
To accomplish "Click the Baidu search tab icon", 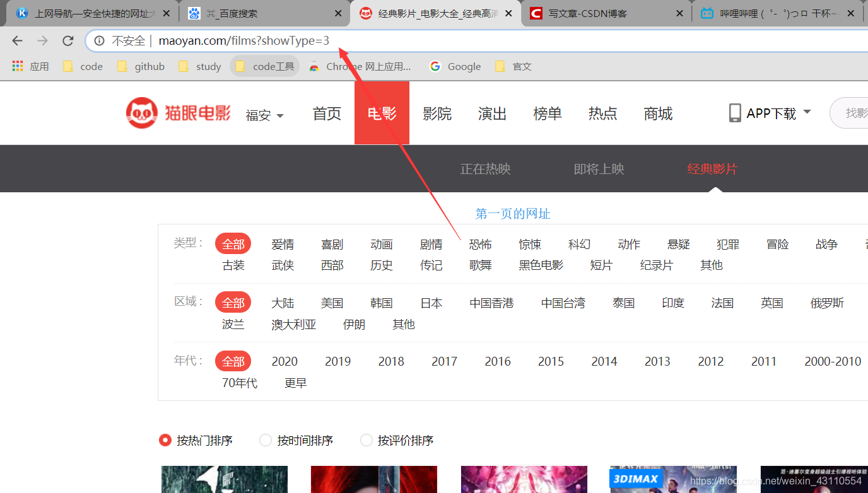I will (194, 13).
